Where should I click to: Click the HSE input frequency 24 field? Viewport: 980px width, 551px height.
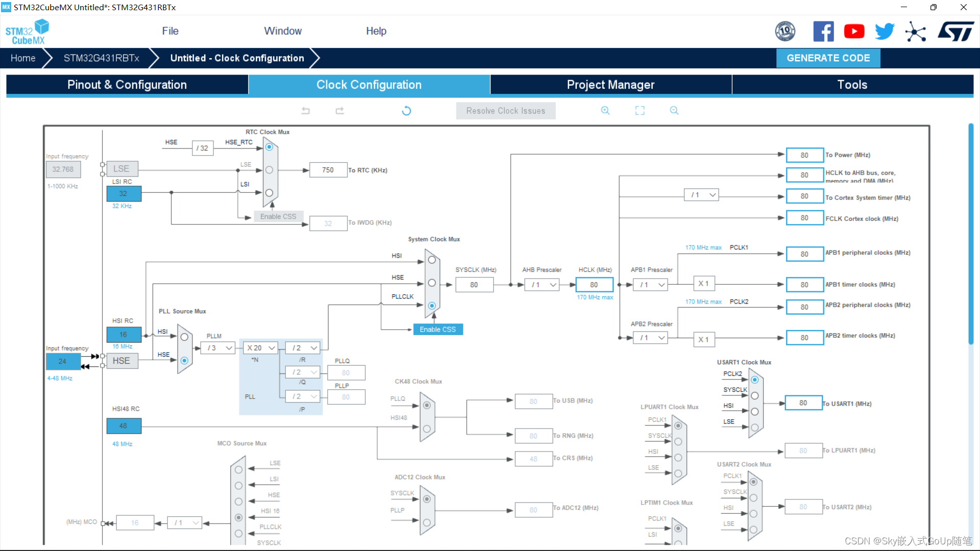point(63,361)
